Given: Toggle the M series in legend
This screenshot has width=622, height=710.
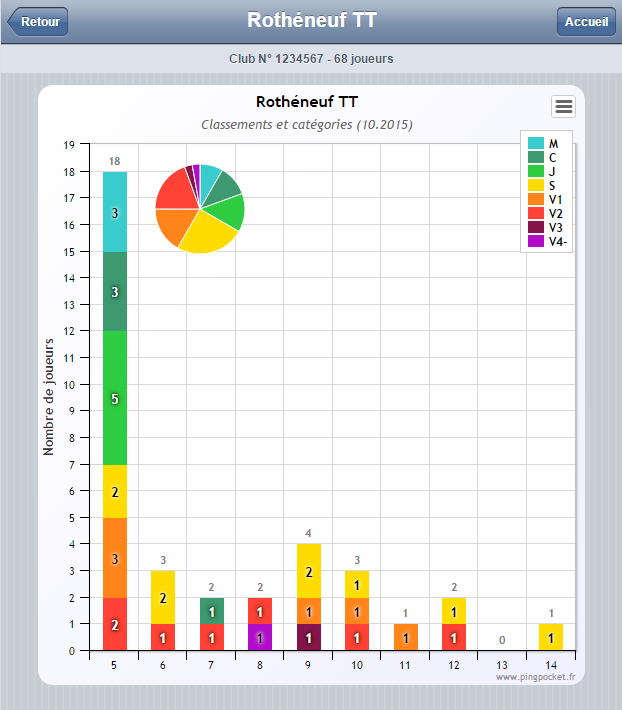Looking at the screenshot, I should click(543, 143).
